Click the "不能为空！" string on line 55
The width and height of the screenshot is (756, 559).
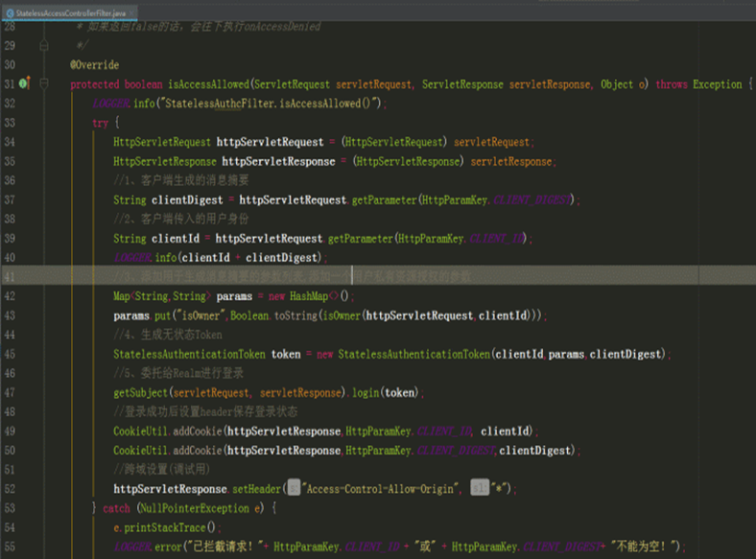pyautogui.click(x=644, y=547)
